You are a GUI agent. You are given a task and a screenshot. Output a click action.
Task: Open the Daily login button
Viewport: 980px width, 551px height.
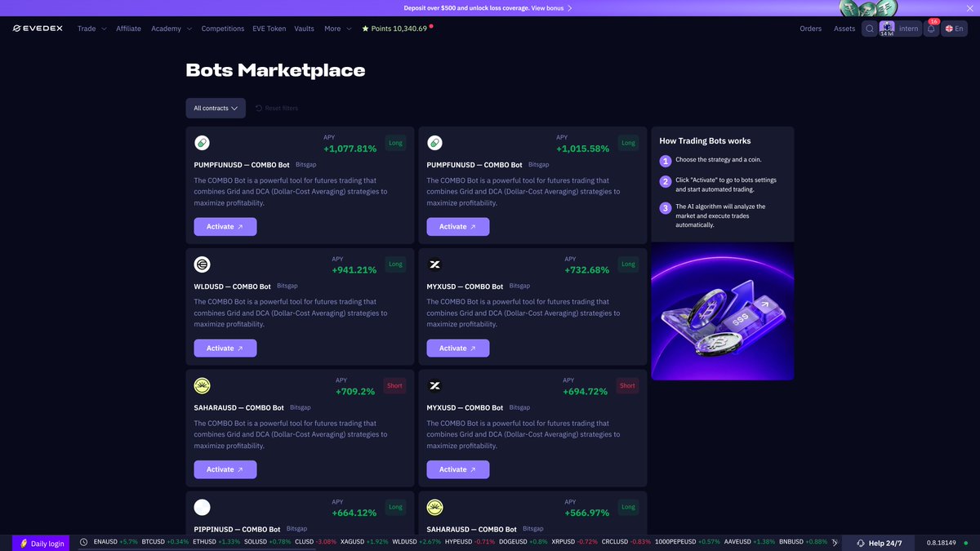42,543
